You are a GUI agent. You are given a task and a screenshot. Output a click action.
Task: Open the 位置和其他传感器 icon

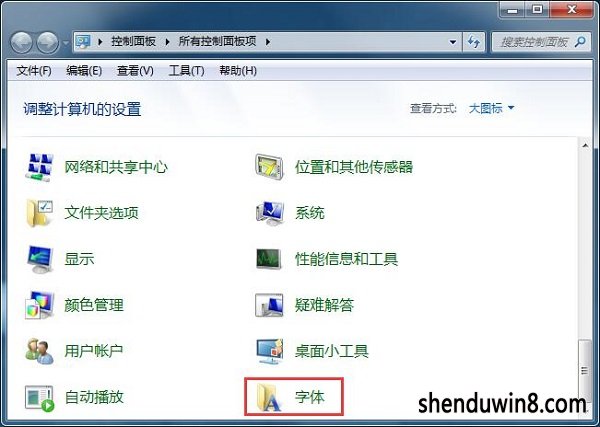(269, 167)
